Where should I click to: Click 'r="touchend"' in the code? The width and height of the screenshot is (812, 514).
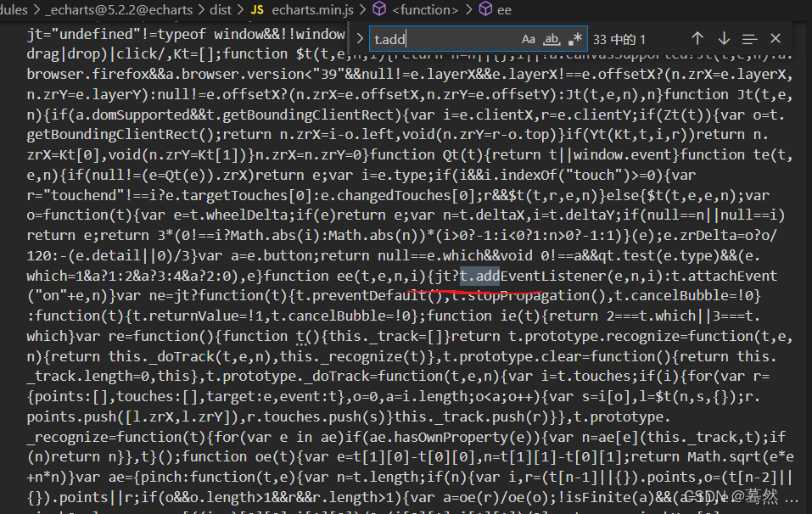point(76,195)
